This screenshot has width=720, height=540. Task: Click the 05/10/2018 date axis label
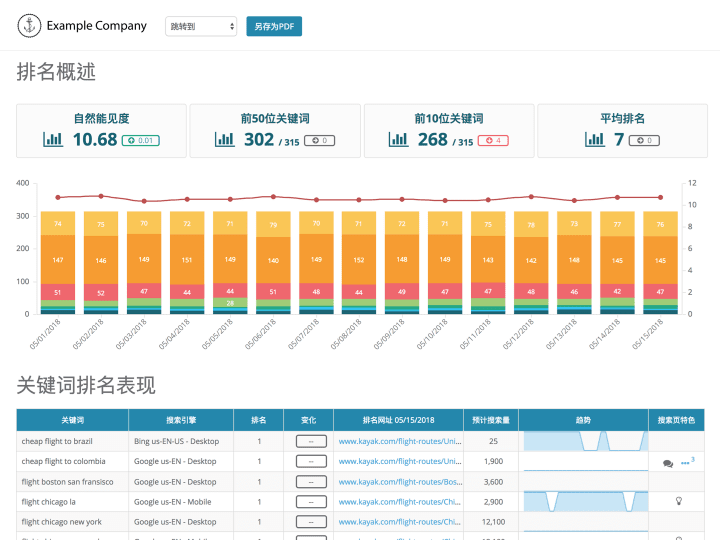pyautogui.click(x=432, y=334)
